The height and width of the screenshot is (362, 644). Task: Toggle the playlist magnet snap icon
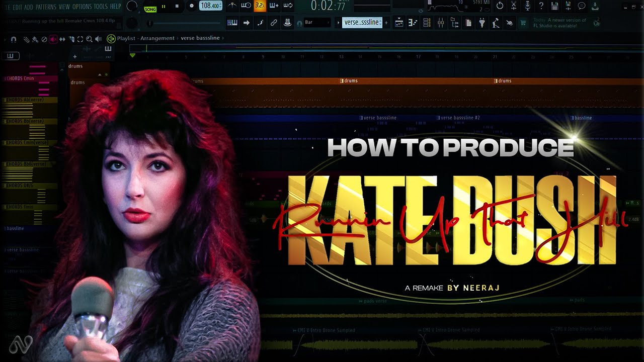click(x=14, y=39)
